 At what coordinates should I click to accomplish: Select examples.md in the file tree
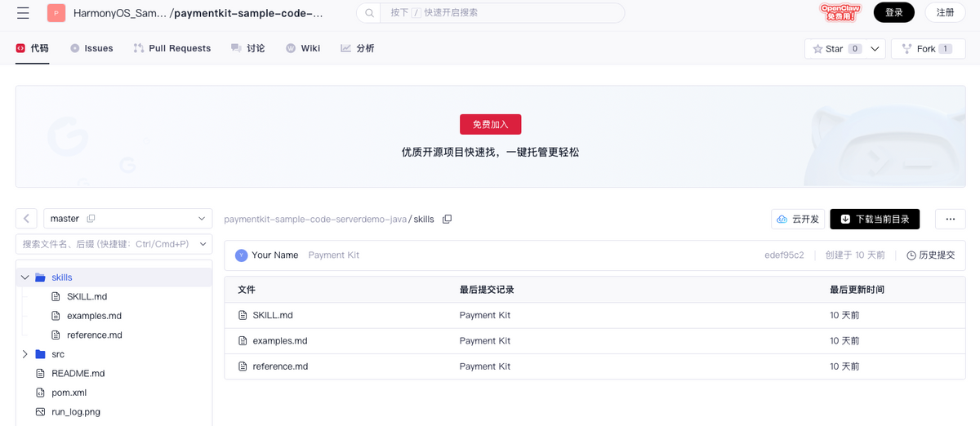(94, 316)
